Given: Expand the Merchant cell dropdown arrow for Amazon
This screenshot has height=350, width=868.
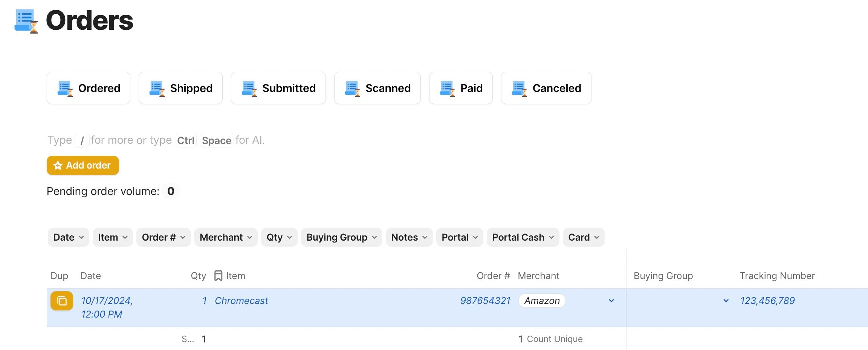Looking at the screenshot, I should [611, 301].
